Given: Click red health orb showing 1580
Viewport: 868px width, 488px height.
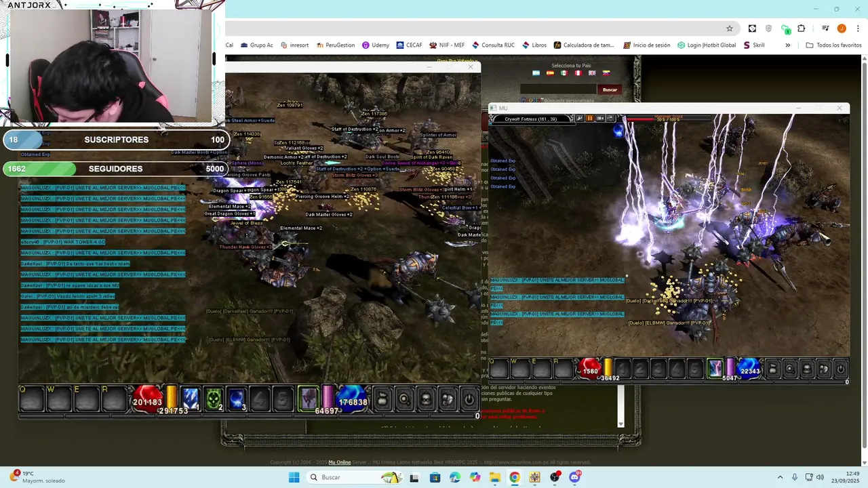Looking at the screenshot, I should [x=590, y=369].
